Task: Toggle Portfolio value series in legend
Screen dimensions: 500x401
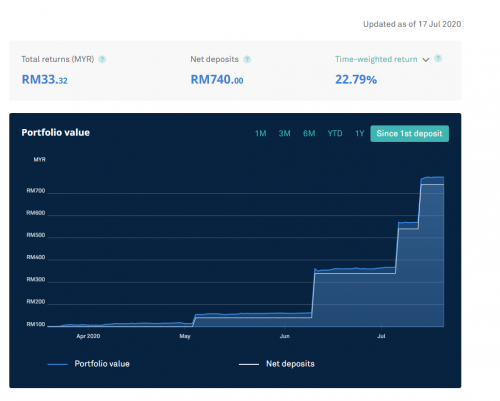Action: tap(102, 364)
